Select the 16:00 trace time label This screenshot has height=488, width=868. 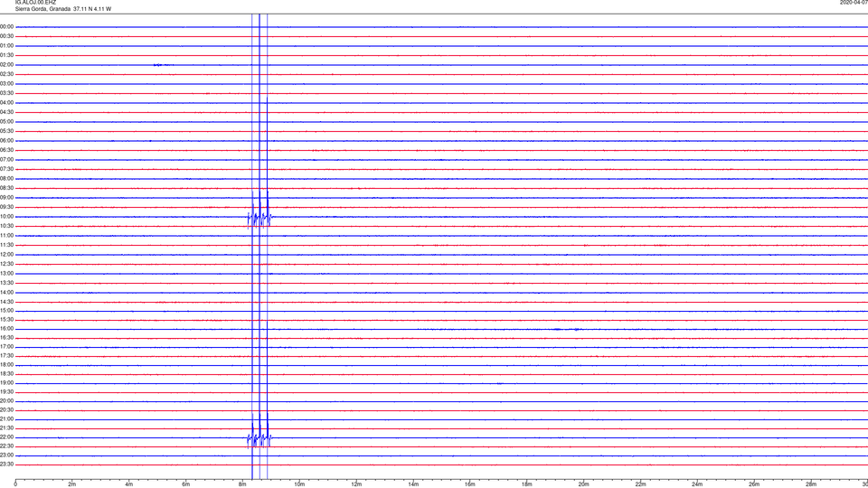point(6,329)
